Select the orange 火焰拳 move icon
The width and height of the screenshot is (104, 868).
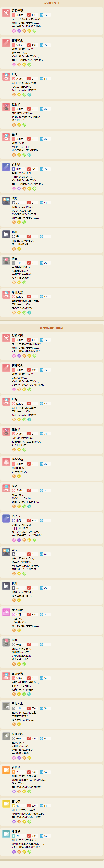(x=6, y=770)
